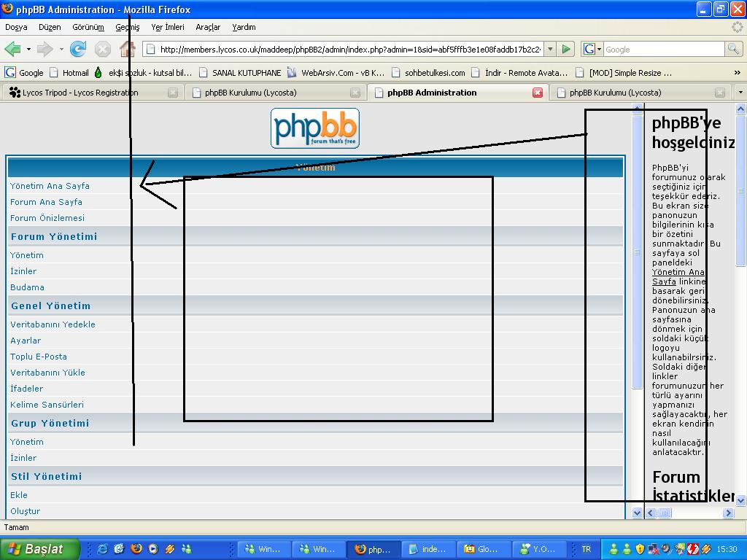Expand the address bar URL dropdown
Screen dimensions: 747x560
[x=550, y=49]
